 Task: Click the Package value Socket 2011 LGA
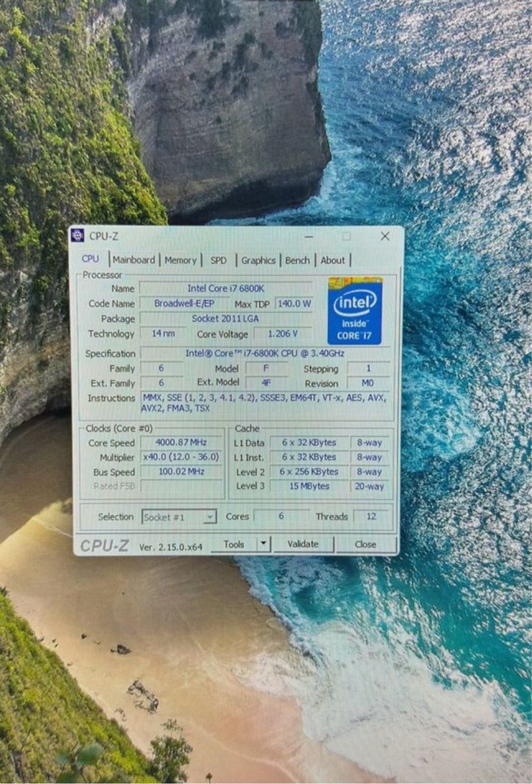point(226,318)
